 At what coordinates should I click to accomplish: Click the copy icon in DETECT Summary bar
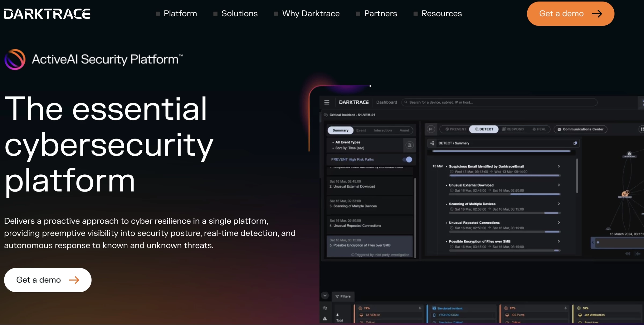coord(575,143)
